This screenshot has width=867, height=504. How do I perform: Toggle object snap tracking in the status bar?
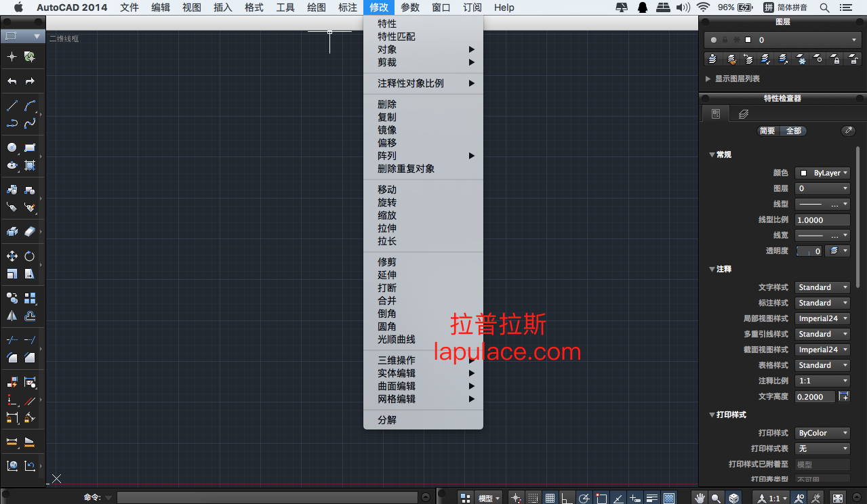point(634,496)
